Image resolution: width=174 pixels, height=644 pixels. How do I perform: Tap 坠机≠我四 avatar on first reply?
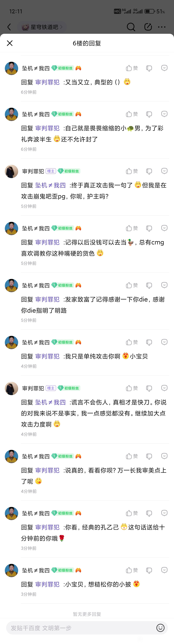click(11, 69)
